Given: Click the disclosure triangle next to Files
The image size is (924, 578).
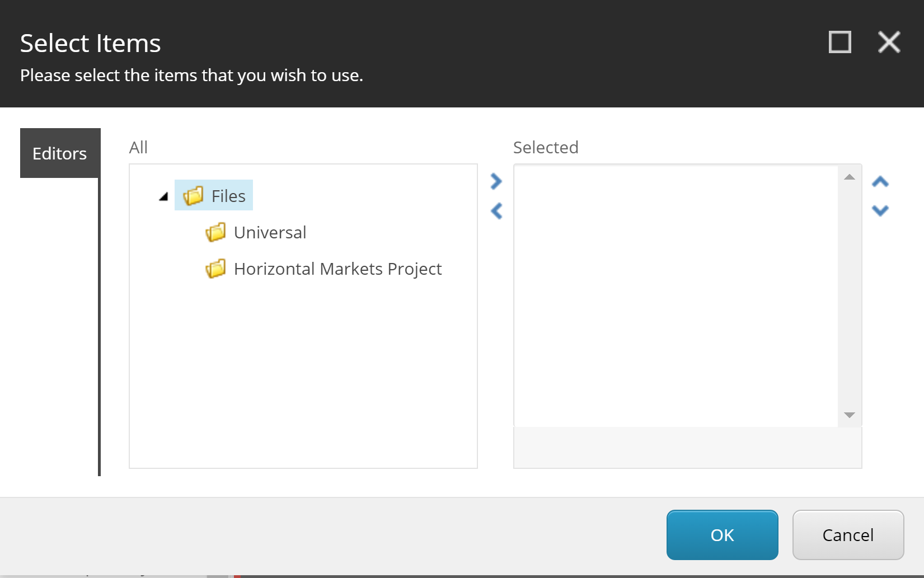Looking at the screenshot, I should 162,197.
